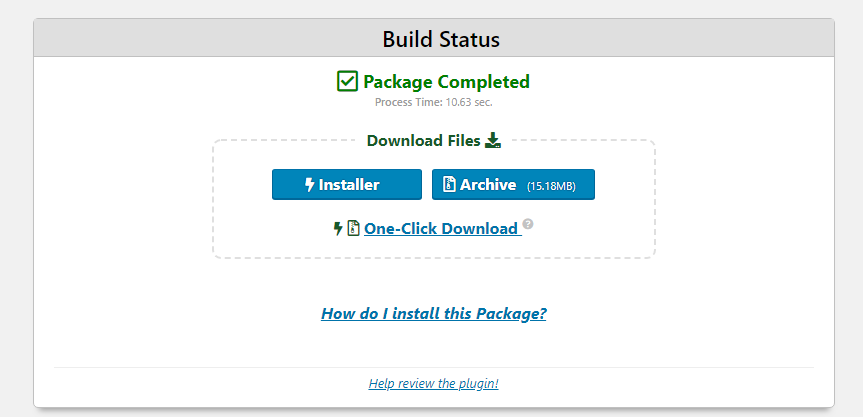Click the divider line above Help review link
The image size is (863, 417).
pyautogui.click(x=434, y=367)
